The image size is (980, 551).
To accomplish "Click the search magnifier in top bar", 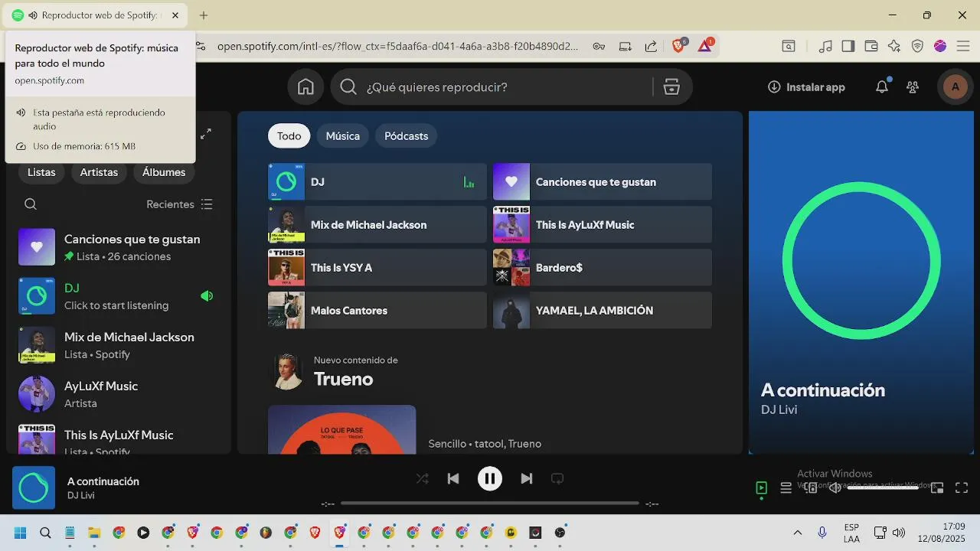I will [x=348, y=87].
